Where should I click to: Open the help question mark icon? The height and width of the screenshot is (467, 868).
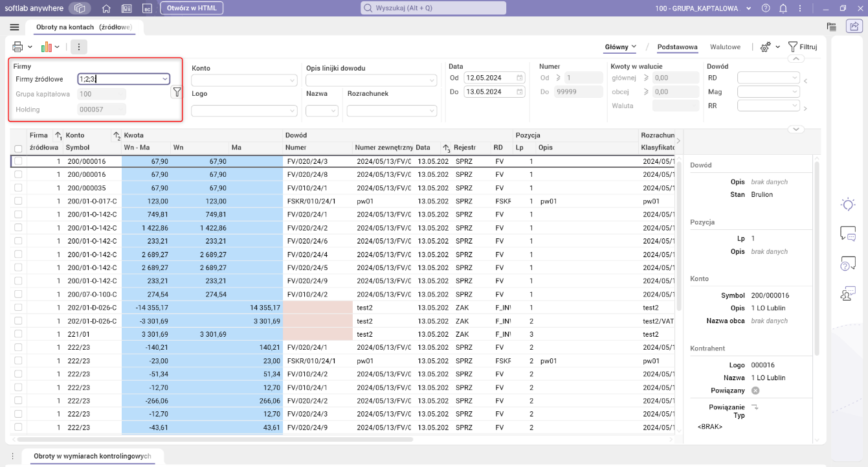point(766,8)
